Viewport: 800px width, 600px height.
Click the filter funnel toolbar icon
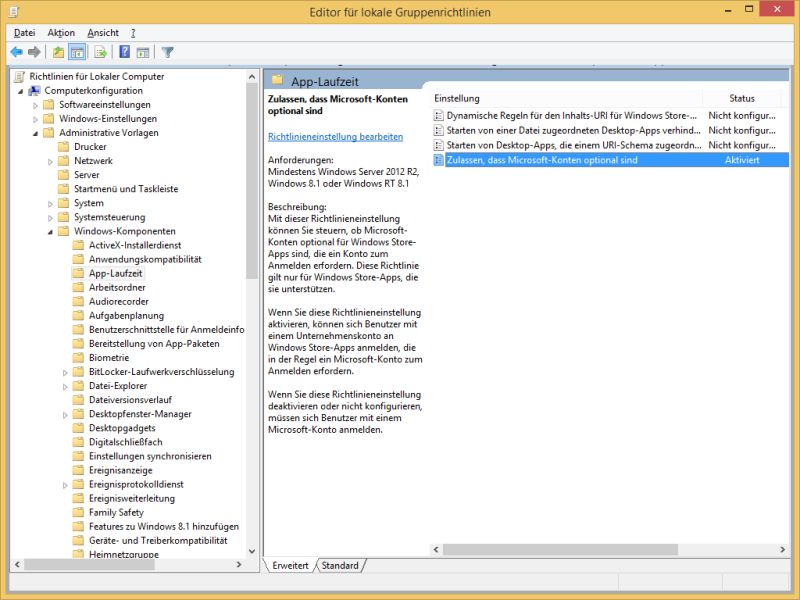click(x=167, y=52)
